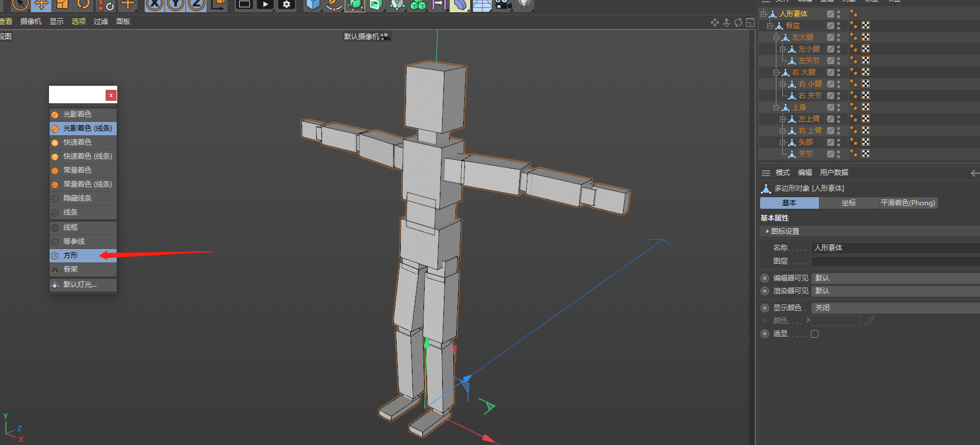
Task: Open the 显示颜色 dropdown
Action: (895, 307)
